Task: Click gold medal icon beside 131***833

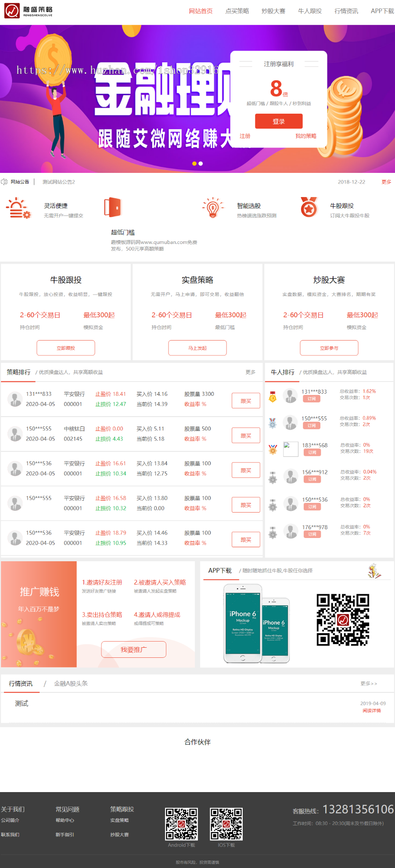Action: pyautogui.click(x=273, y=397)
